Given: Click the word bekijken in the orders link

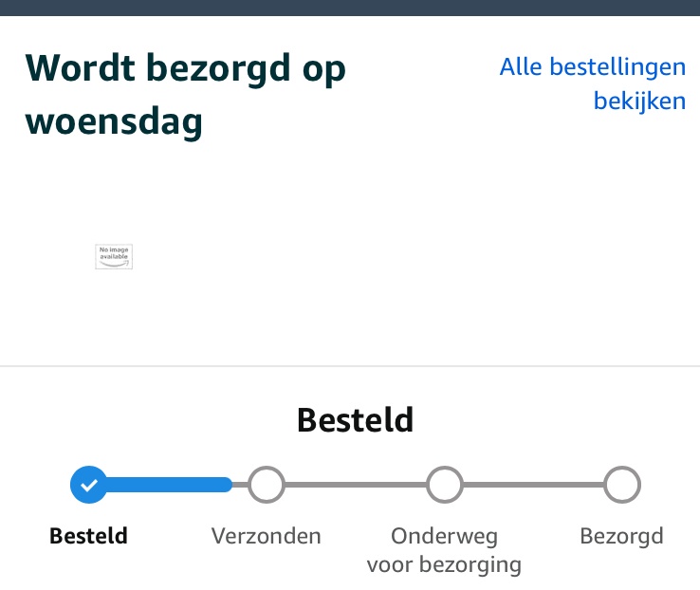Looking at the screenshot, I should (639, 101).
